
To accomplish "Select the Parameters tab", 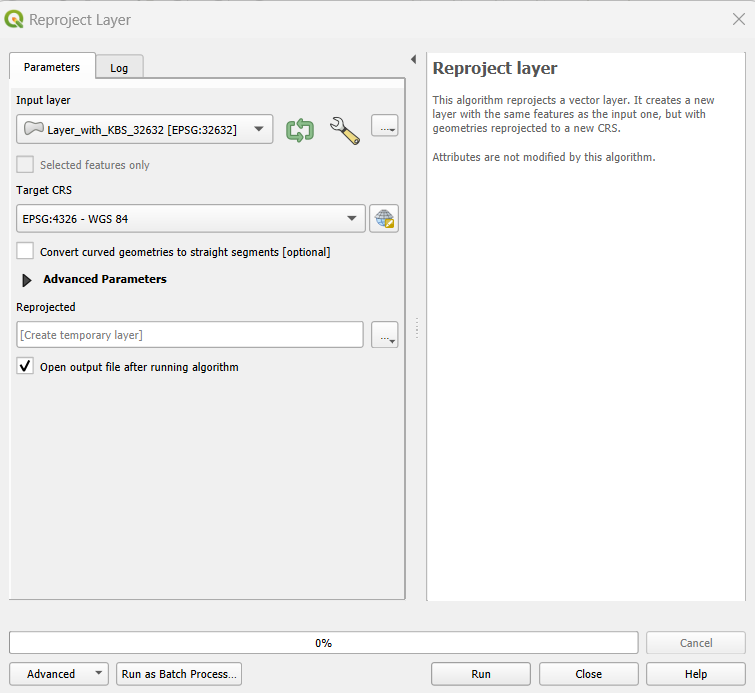I will click(52, 67).
